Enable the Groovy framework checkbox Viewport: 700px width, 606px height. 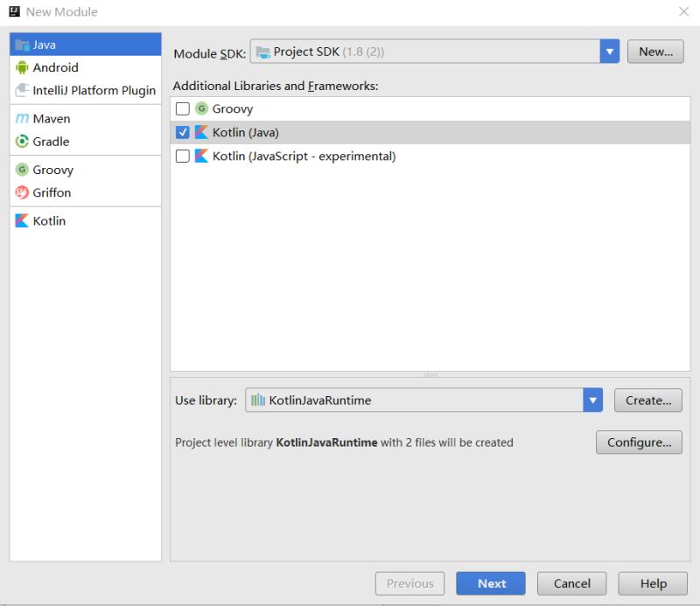(x=183, y=108)
